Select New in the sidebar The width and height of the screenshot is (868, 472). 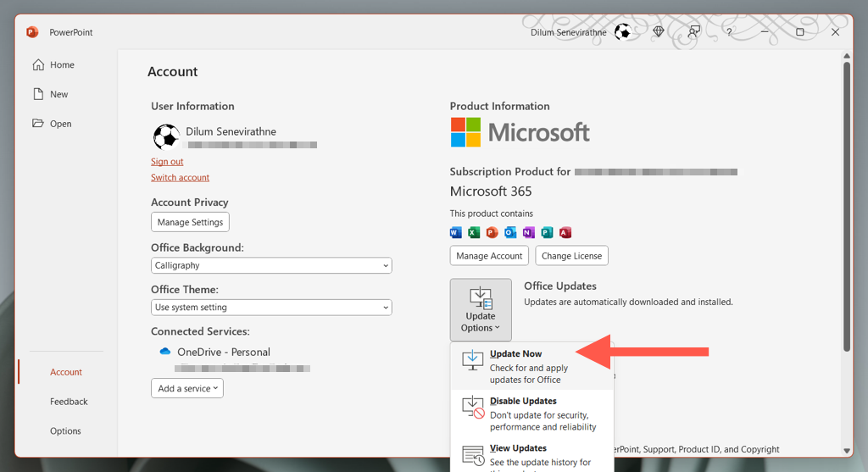tap(50, 94)
